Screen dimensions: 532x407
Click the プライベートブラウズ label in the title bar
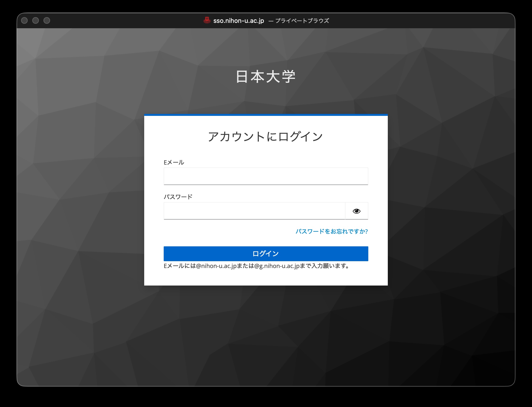point(302,21)
